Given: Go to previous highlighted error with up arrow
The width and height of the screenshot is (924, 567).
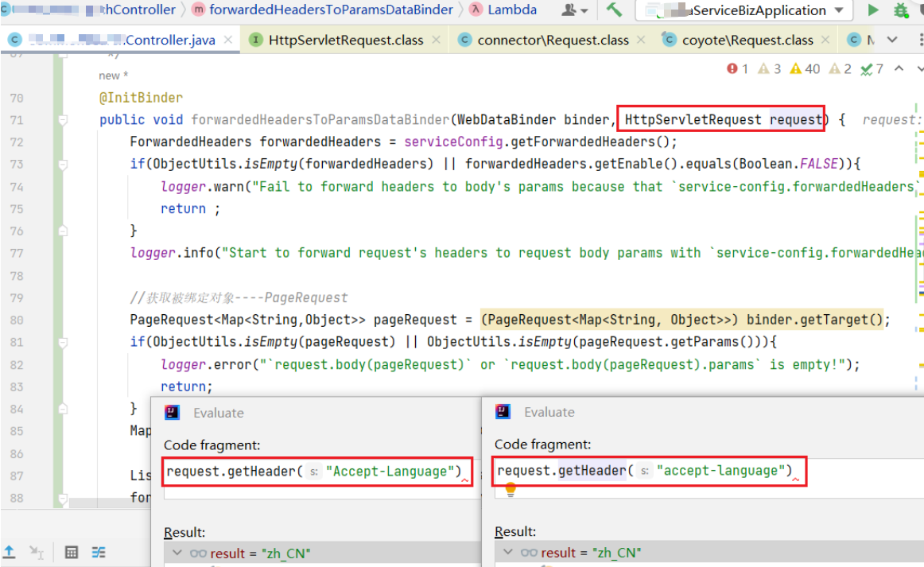Looking at the screenshot, I should [x=899, y=68].
